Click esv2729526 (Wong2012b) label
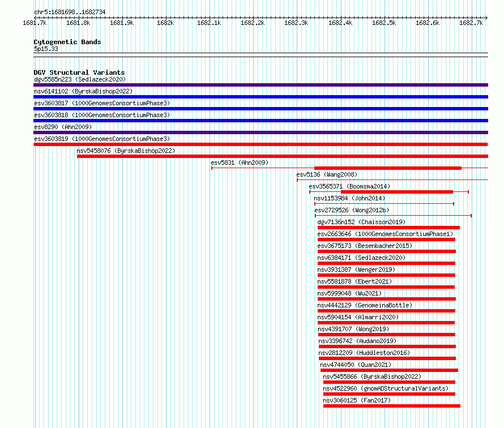This screenshot has width=504, height=428. click(352, 210)
